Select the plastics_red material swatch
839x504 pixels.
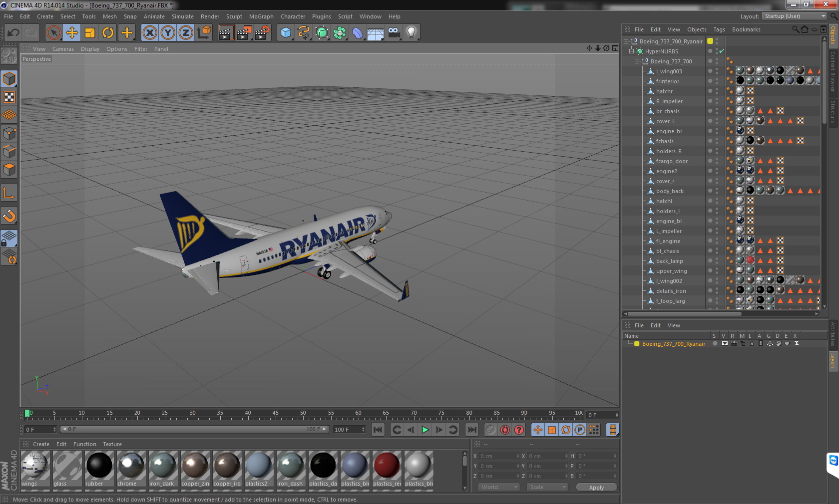coord(387,468)
